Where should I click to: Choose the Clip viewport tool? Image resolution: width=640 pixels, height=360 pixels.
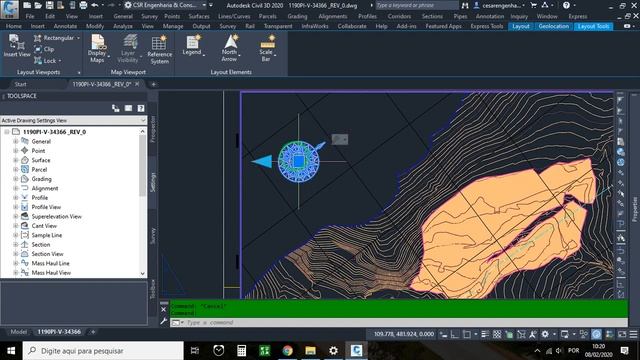pos(44,49)
